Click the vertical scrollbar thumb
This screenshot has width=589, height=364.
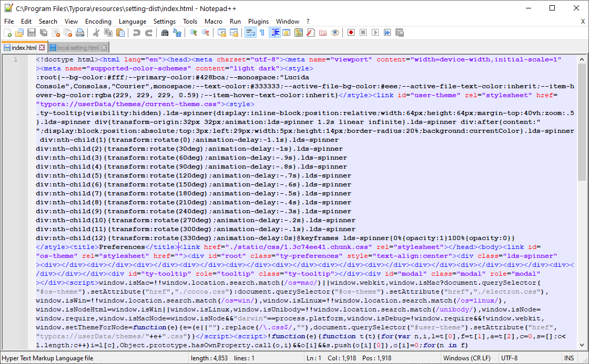[x=582, y=122]
